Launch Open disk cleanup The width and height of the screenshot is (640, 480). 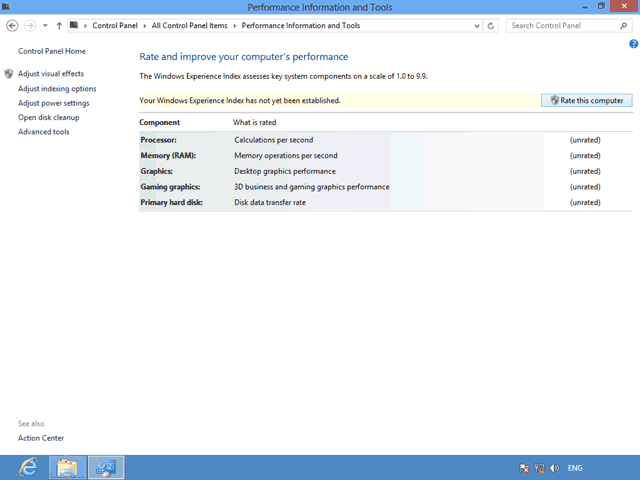coord(49,118)
